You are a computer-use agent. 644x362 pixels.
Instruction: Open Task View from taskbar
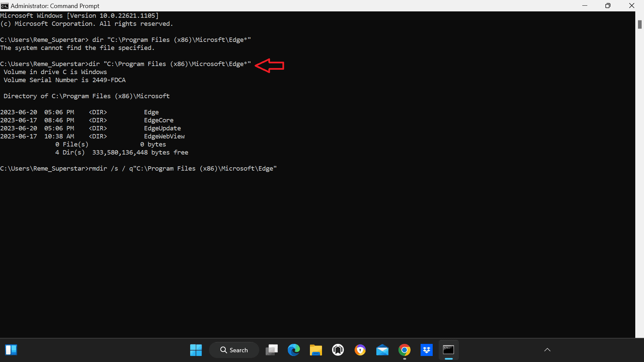(272, 350)
